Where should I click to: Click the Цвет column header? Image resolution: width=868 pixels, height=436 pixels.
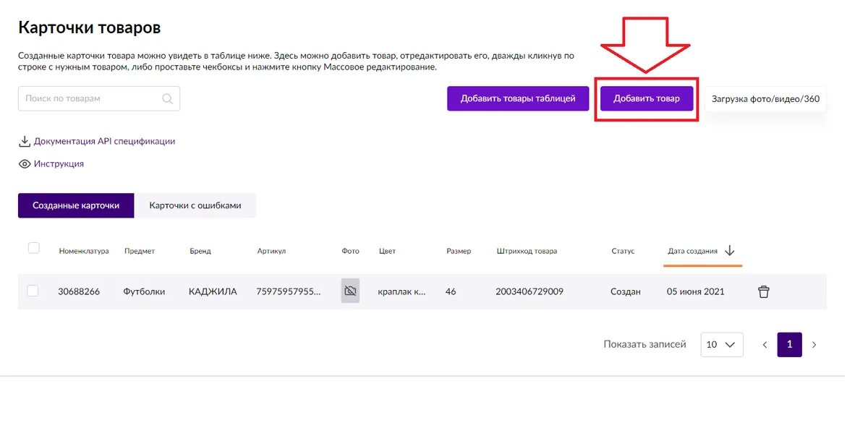(x=387, y=252)
